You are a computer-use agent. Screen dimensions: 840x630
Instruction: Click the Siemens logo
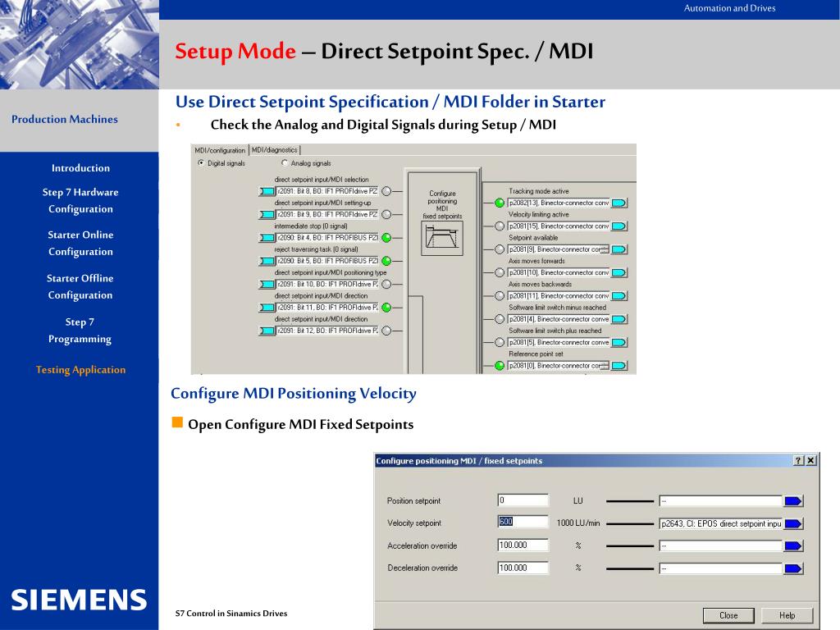(79, 600)
